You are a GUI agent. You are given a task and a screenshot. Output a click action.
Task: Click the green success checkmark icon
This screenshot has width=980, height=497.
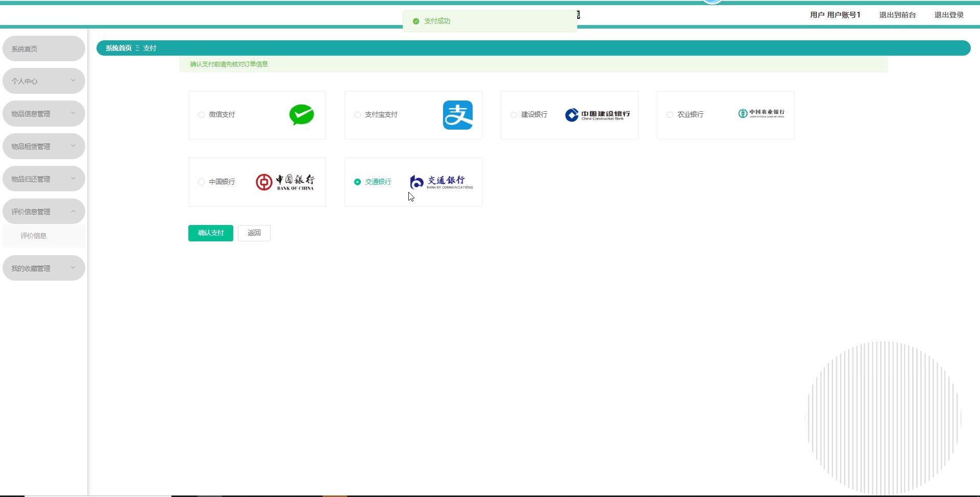(x=416, y=21)
